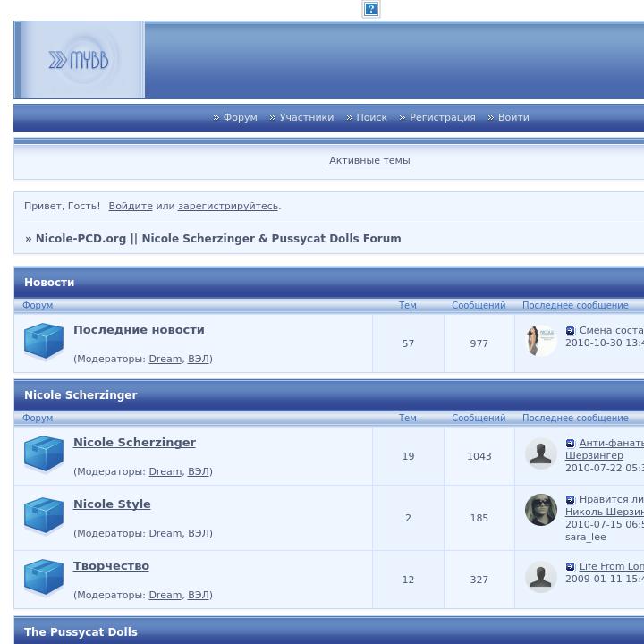644x644 pixels.
Task: Click moderator ВЭЛ in Nicole Scherzinger forum row
Action: tap(199, 471)
